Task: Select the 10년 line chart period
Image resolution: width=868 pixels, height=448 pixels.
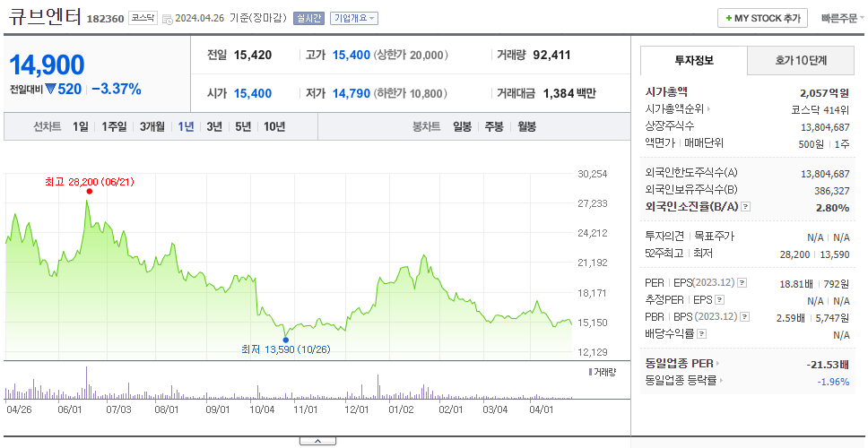Action: tap(274, 126)
